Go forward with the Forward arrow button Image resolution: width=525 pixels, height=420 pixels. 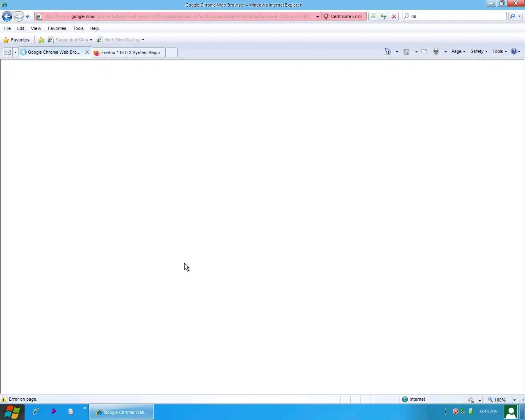tap(18, 16)
